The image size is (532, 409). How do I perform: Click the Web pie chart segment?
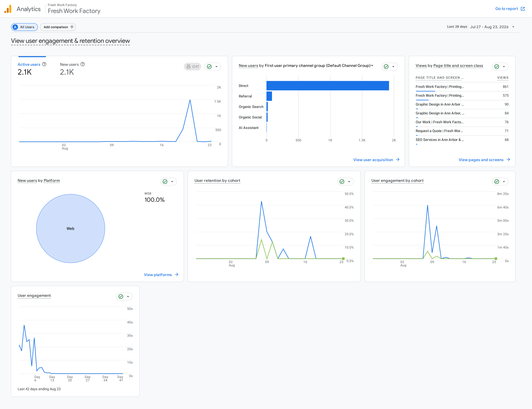click(x=71, y=228)
